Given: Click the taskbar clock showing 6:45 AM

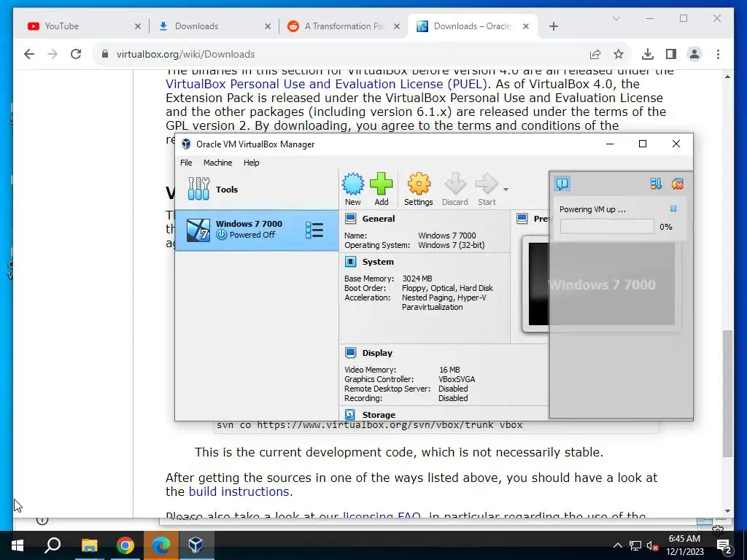Looking at the screenshot, I should click(x=684, y=545).
